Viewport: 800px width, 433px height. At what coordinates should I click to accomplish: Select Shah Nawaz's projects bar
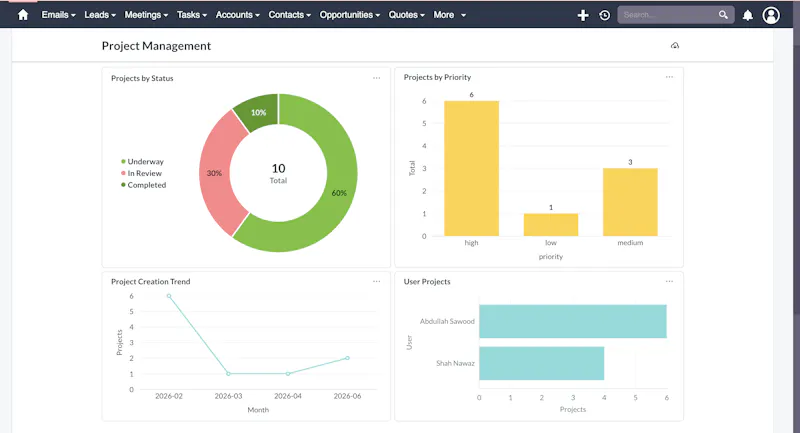pyautogui.click(x=541, y=363)
